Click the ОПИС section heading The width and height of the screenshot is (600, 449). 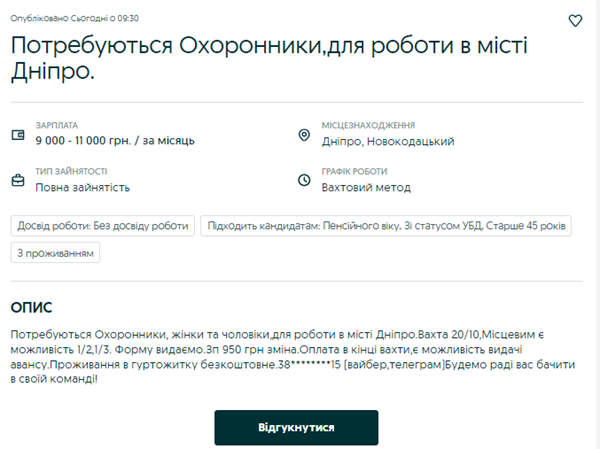(31, 307)
